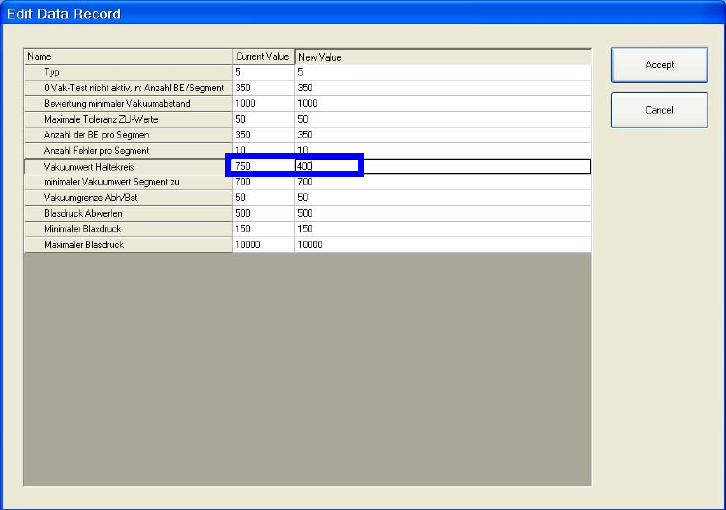Edit New Value for Bewertung minimaler Vakuumabstand
This screenshot has height=510, width=726.
(x=443, y=104)
